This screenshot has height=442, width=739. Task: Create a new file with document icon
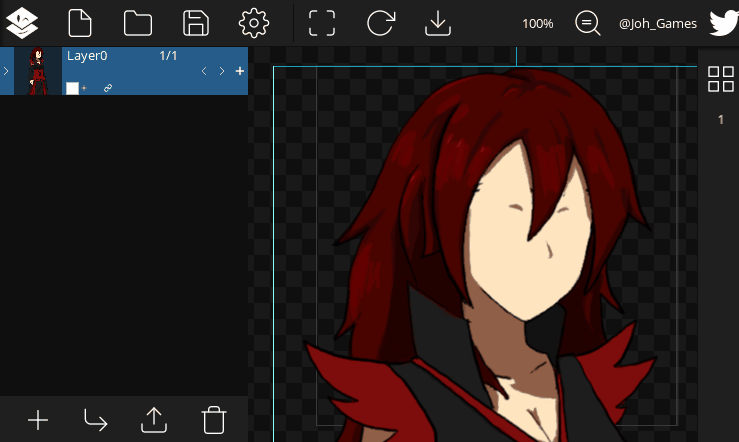click(80, 23)
